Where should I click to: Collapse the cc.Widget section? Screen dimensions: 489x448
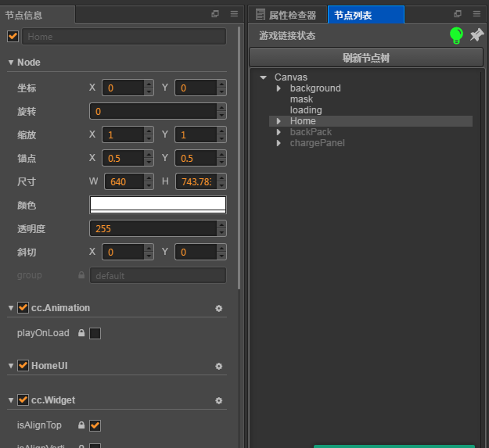(11, 400)
